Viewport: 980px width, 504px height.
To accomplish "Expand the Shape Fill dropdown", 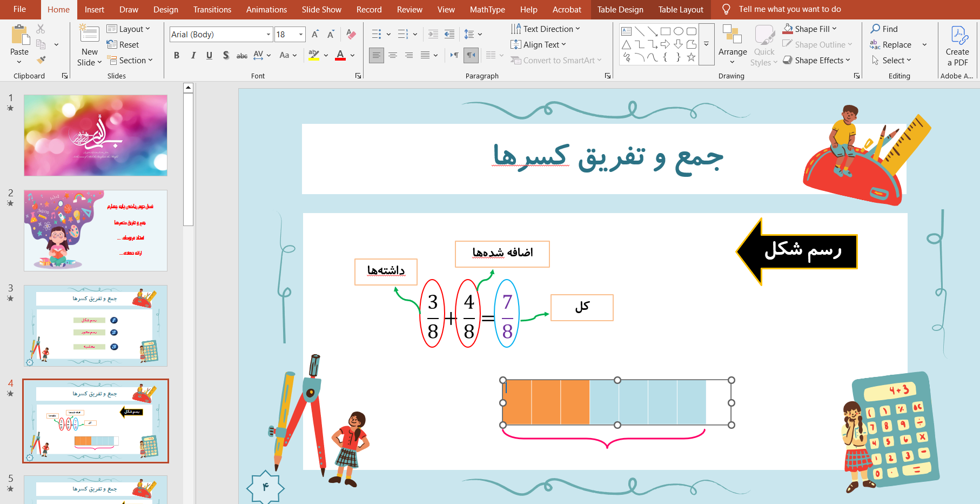I will 834,29.
